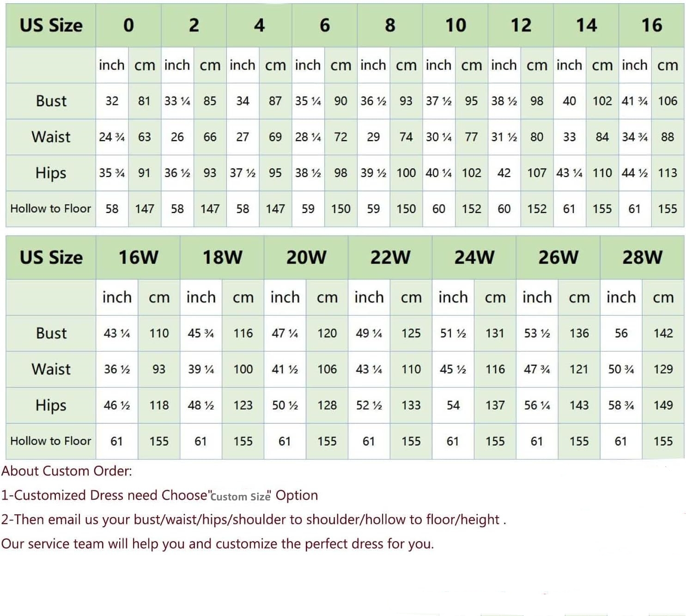Select the 142 cm bust cell
Viewport: 686px width, 616px height.
click(663, 333)
